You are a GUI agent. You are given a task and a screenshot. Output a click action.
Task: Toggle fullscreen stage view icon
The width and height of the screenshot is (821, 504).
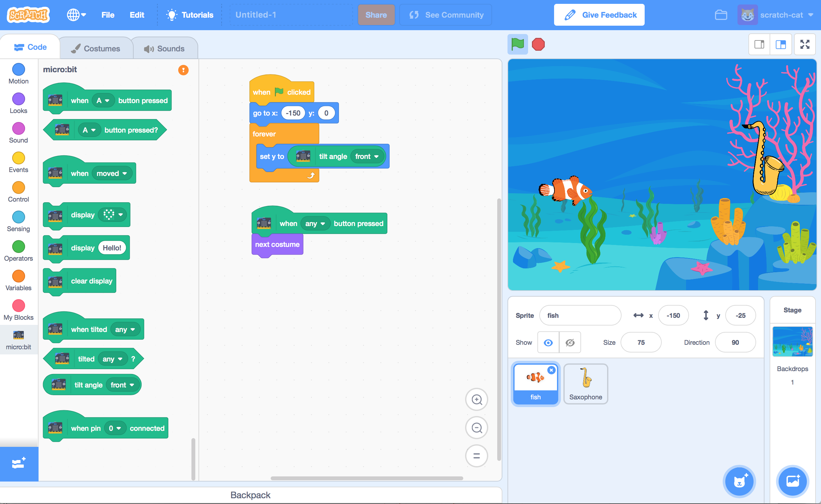[805, 45]
